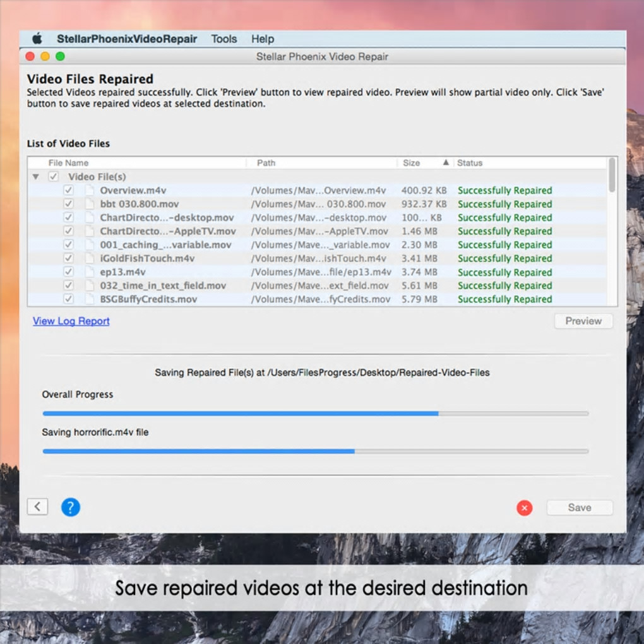Cancel saving with the red X icon
644x644 pixels.
coord(525,508)
